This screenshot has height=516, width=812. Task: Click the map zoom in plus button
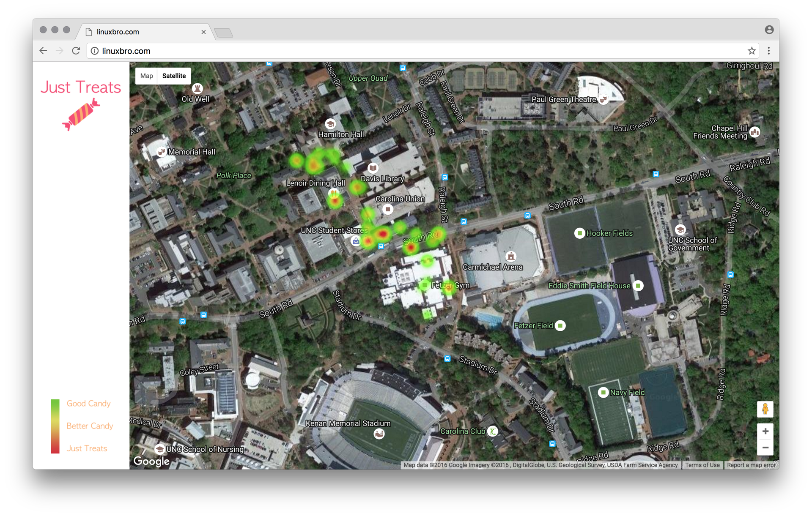765,431
